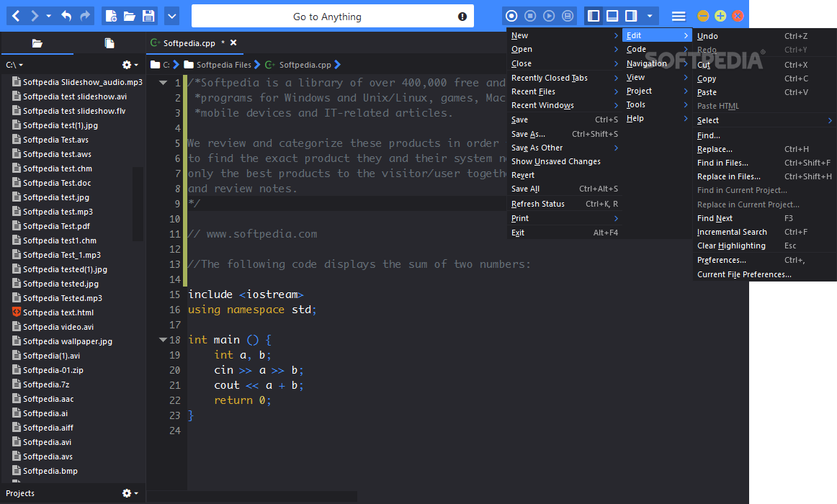The image size is (837, 504).
Task: Save the macro to toolbox
Action: [x=568, y=16]
